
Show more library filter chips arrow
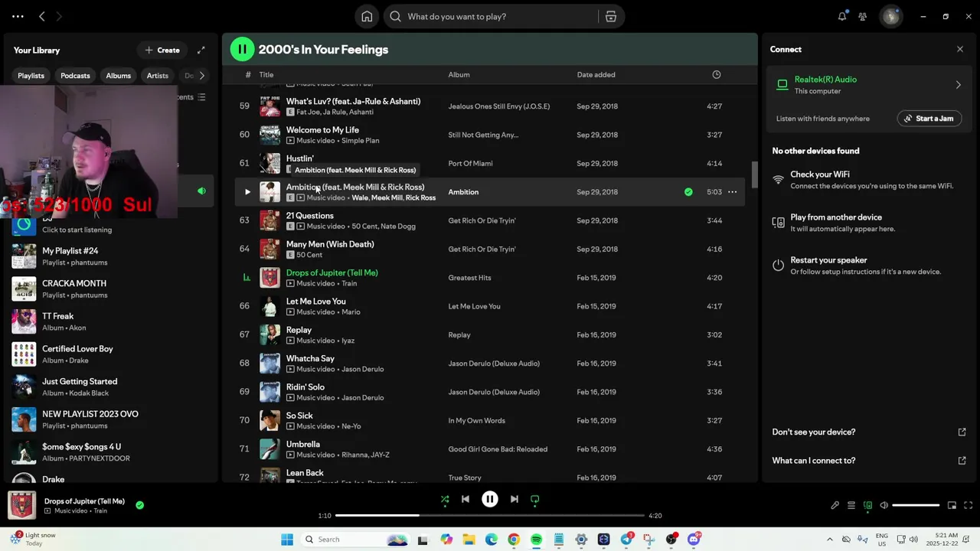click(201, 76)
